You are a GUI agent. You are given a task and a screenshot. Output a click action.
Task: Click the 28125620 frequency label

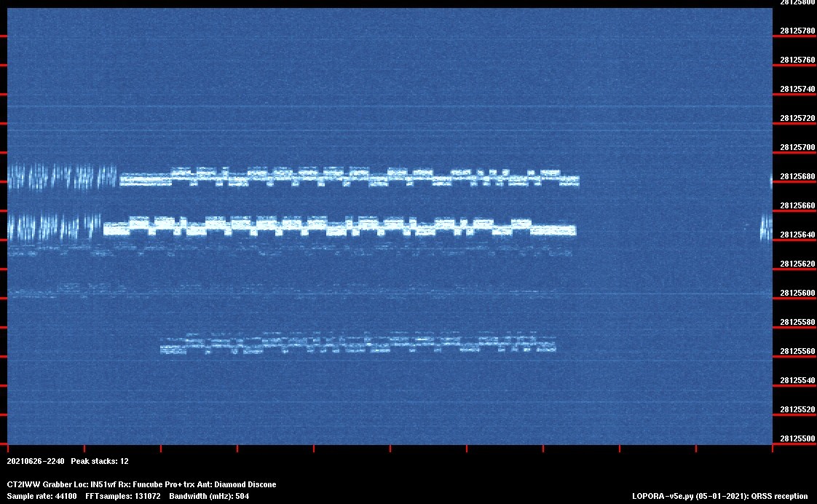797,264
